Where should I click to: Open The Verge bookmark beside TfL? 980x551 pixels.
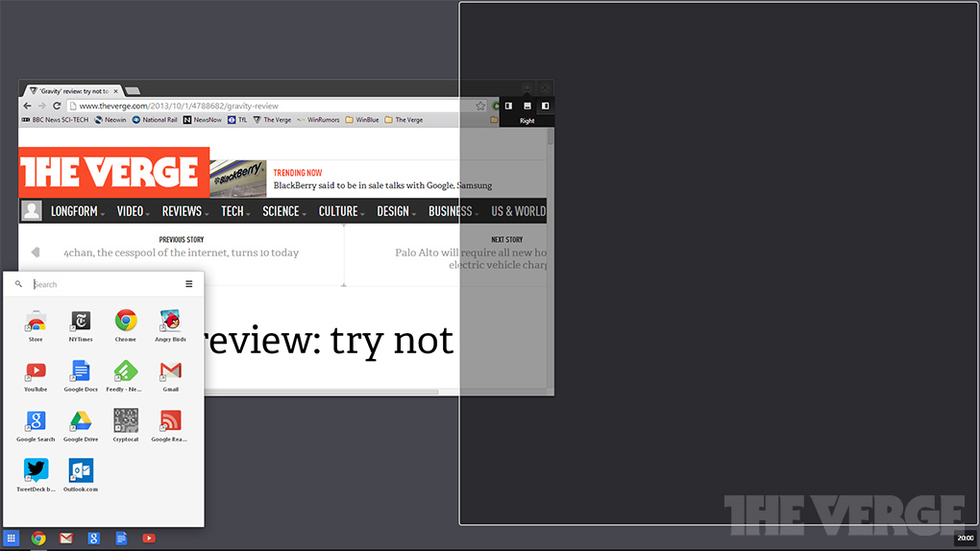[x=272, y=120]
